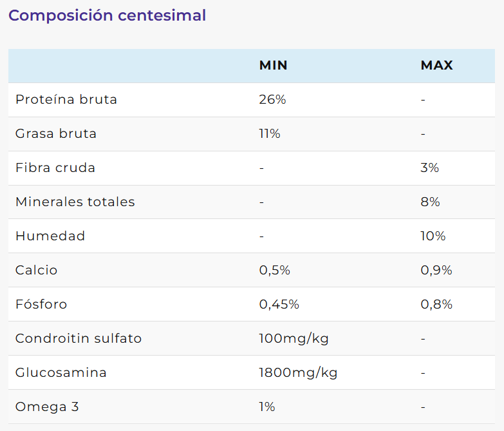Click the 3% fiber maximum value
The image size is (504, 431).
click(429, 168)
